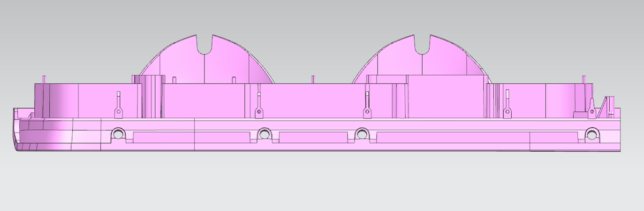This screenshot has width=644, height=211.
Task: Pick the longest recessed slot in bottom rail
Action: click(x=453, y=137)
